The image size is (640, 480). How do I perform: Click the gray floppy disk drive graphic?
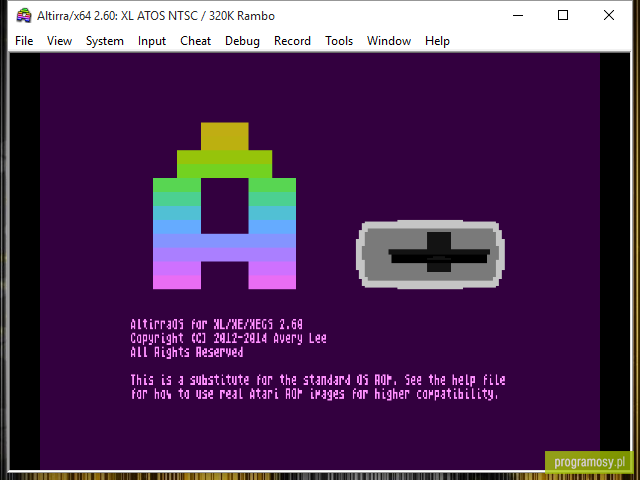(x=431, y=255)
